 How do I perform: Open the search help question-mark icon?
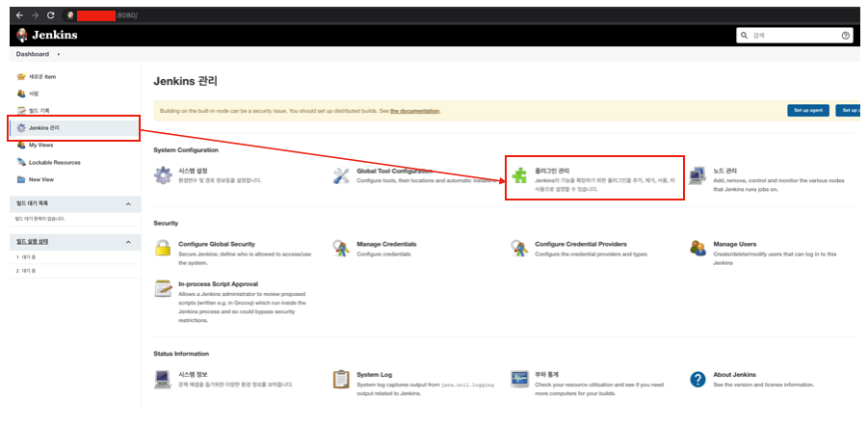[845, 36]
